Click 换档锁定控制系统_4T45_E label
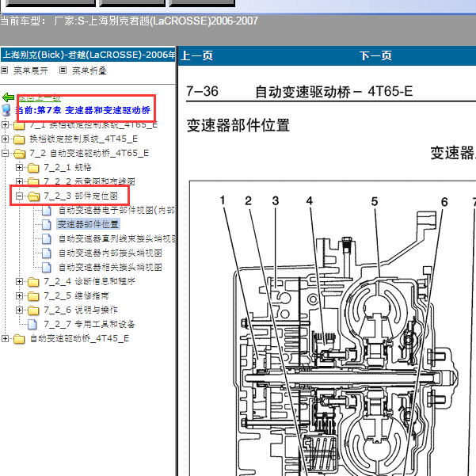Image resolution: width=476 pixels, height=476 pixels. point(83,139)
